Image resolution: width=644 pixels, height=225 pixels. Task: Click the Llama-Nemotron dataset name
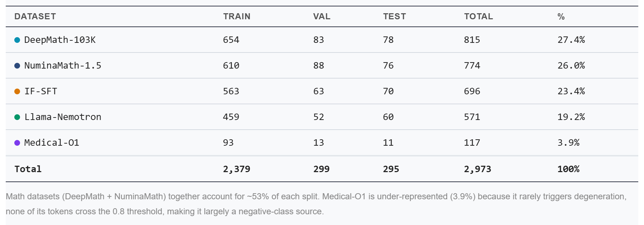pos(63,117)
